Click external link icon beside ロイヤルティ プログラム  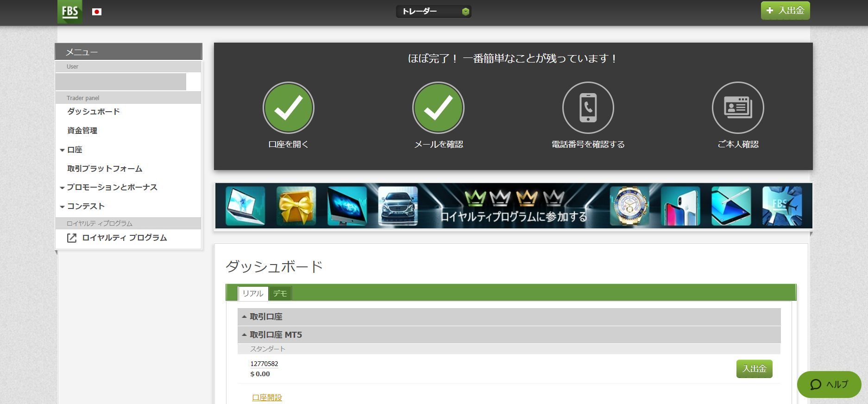[72, 238]
